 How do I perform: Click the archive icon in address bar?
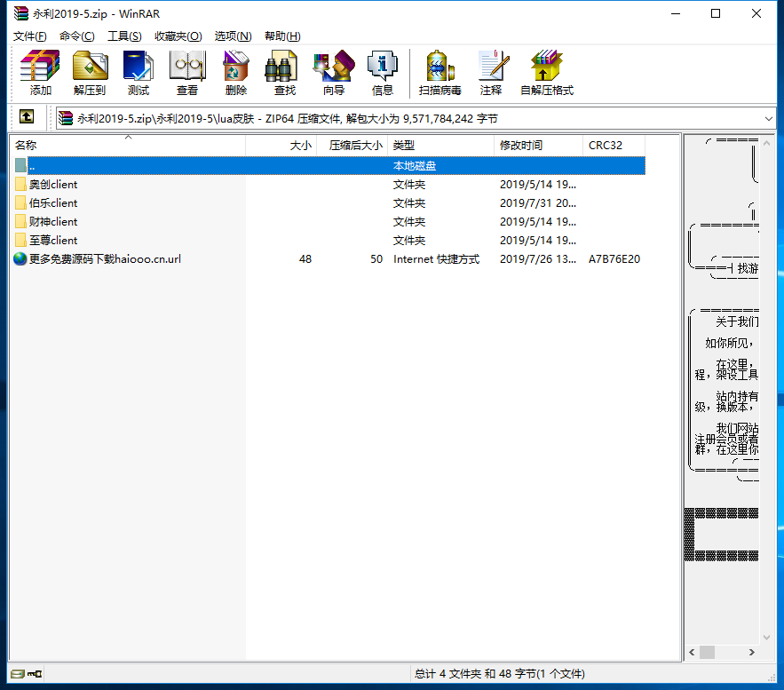point(66,118)
